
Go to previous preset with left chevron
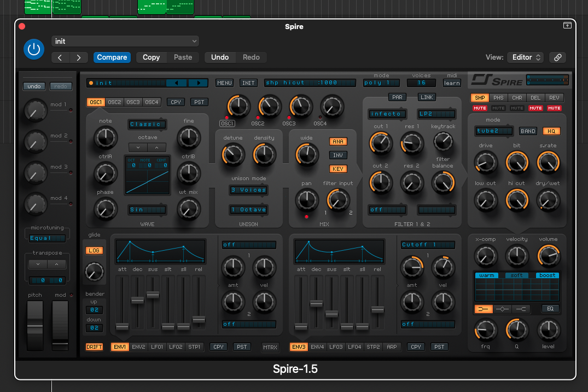click(60, 57)
